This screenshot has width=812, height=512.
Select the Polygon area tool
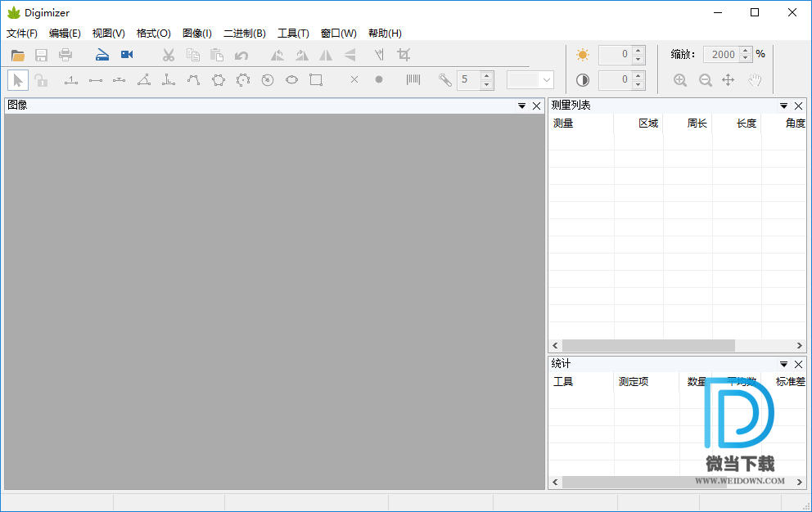coord(218,79)
